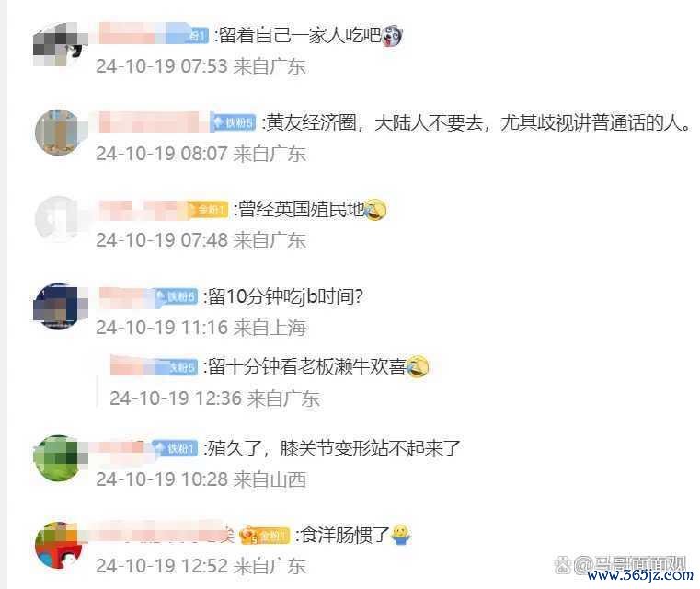This screenshot has height=589, width=700.
Task: Click the 铁粉5 badge beside 留10分钟 comment
Action: point(177,296)
